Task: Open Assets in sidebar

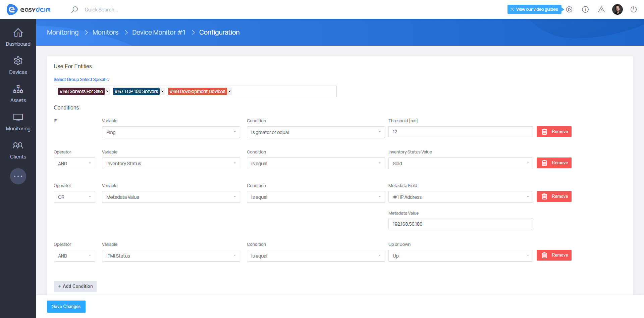Action: pyautogui.click(x=18, y=94)
